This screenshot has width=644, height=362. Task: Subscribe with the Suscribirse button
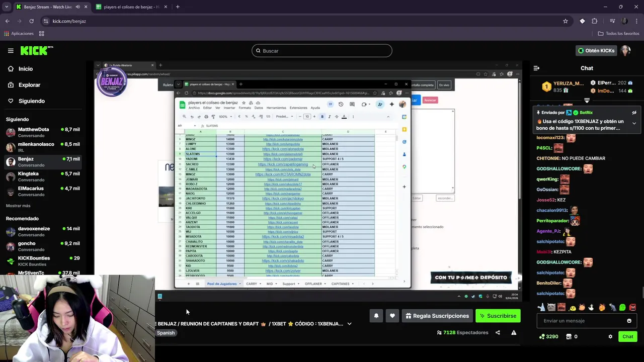pyautogui.click(x=498, y=316)
